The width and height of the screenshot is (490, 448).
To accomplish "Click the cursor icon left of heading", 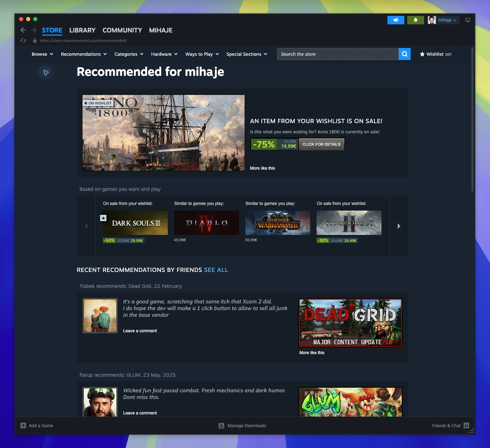I will tap(46, 73).
